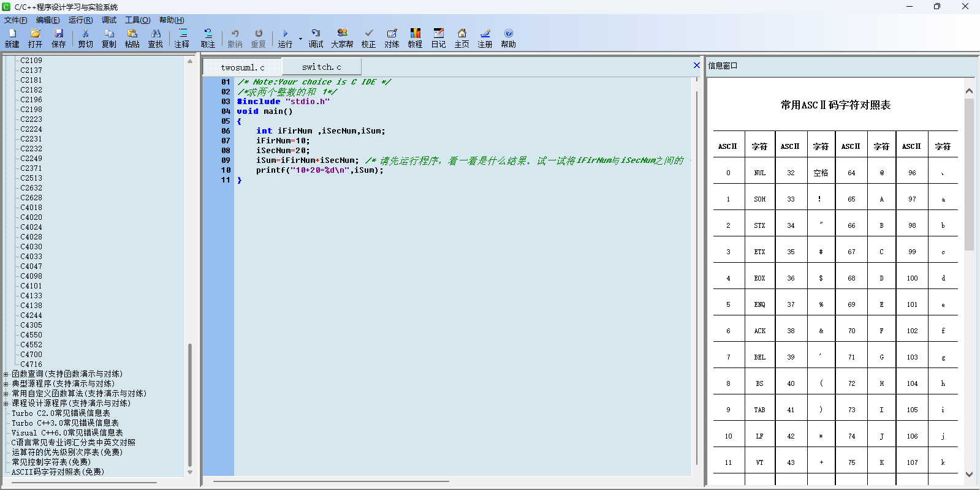Viewport: 980px width, 490px height.
Task: Click the 新建 (New) toolbar icon
Action: tap(12, 37)
